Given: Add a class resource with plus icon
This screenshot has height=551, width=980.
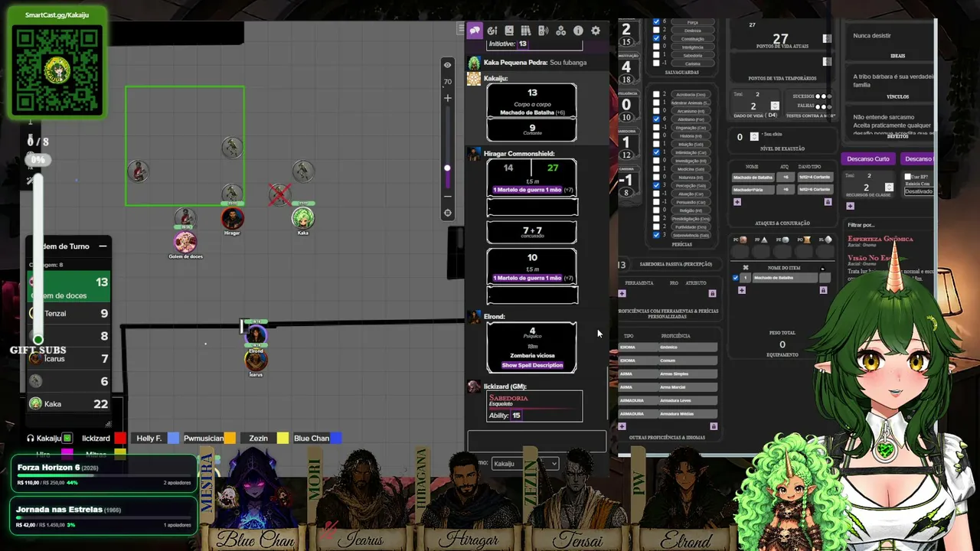Looking at the screenshot, I should pyautogui.click(x=851, y=205).
